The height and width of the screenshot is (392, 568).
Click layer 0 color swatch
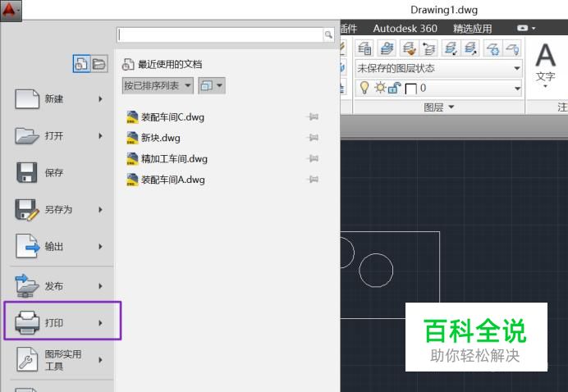pos(410,89)
